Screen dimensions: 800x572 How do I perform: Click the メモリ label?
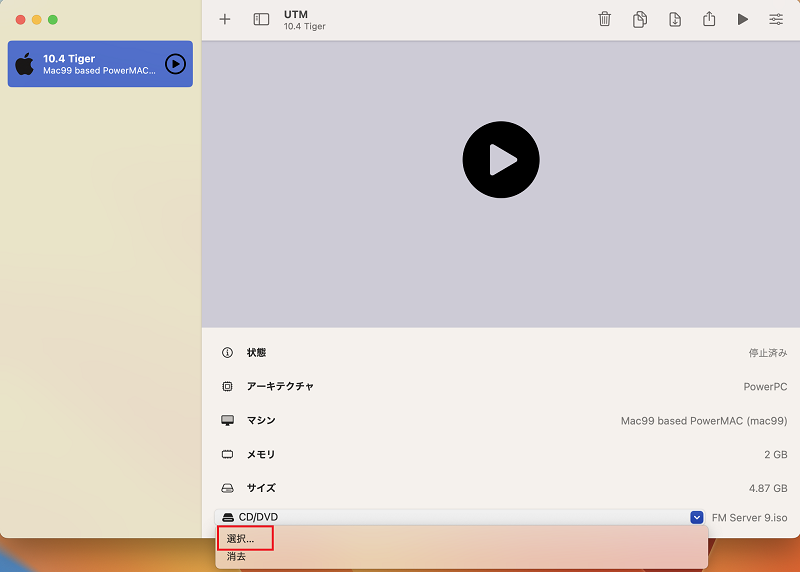pos(261,454)
